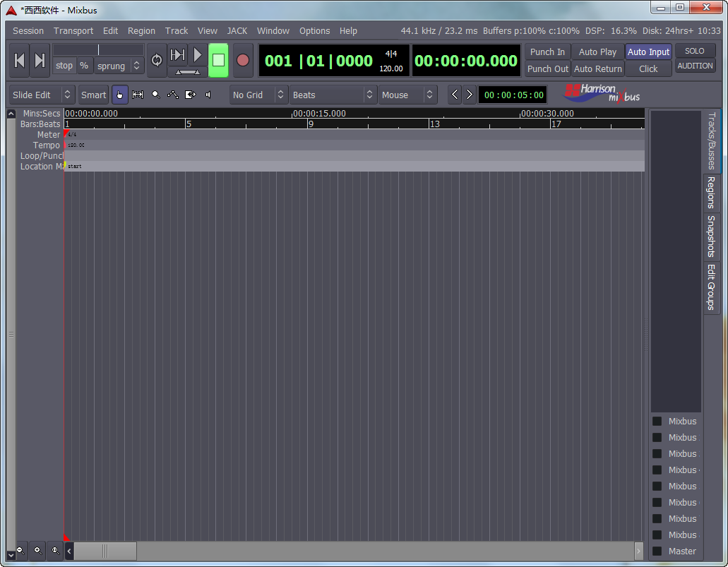Click the green Stop transport button
The image size is (728, 567).
coord(218,60)
